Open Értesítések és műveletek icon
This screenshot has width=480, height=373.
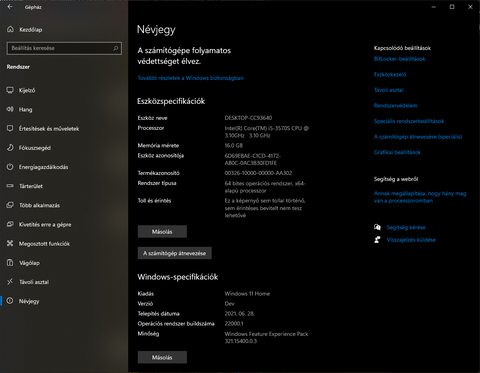(x=10, y=128)
